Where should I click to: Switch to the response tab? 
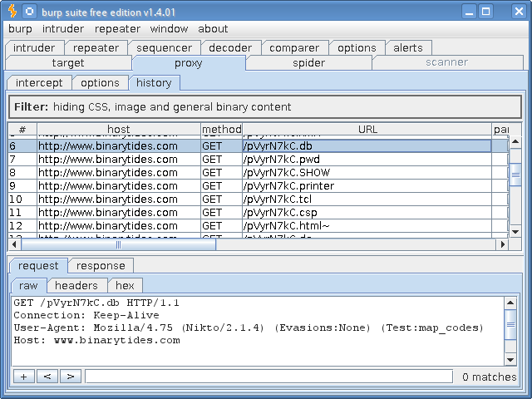point(101,265)
